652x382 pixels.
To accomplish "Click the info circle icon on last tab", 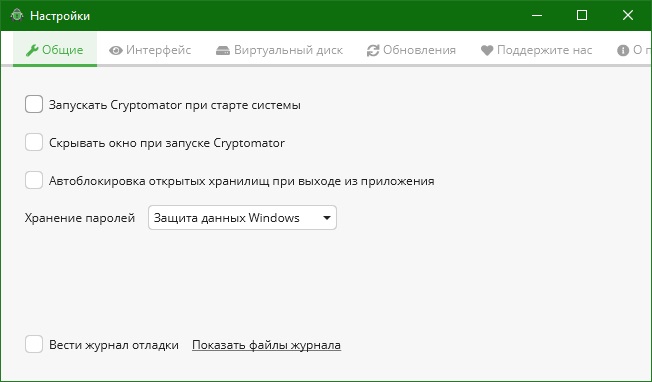I will click(622, 51).
